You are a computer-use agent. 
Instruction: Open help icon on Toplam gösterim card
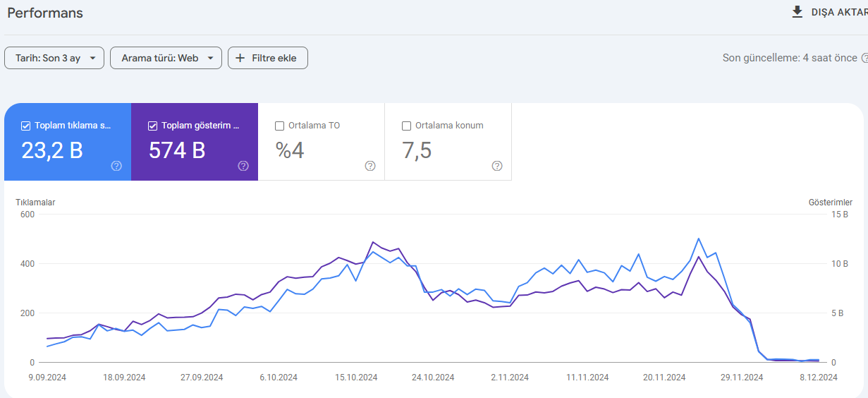coord(243,166)
